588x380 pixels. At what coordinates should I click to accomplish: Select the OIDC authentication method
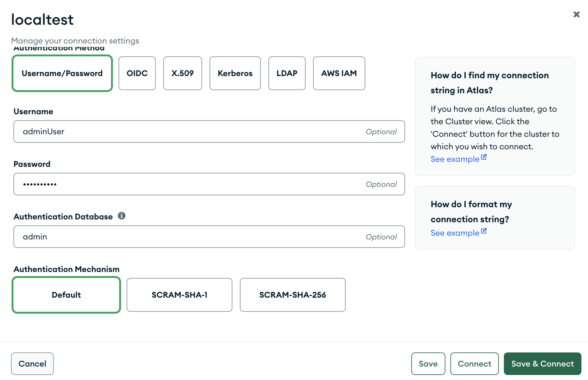pos(137,73)
